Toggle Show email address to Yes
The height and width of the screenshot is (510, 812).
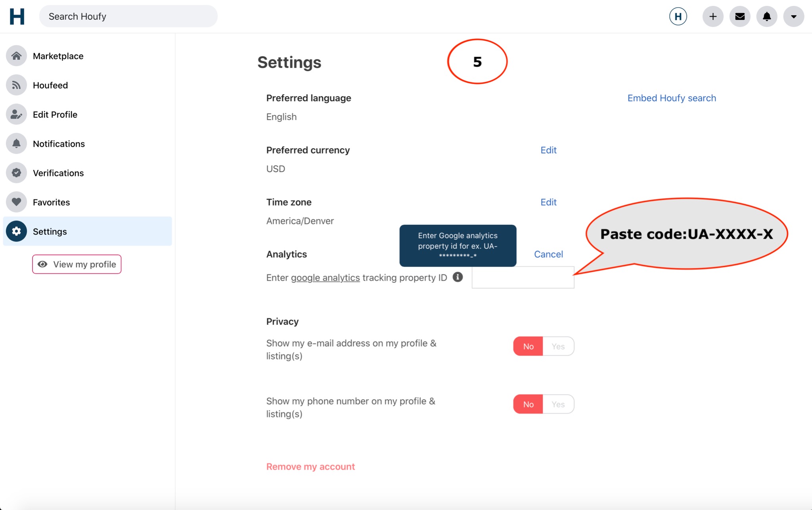(x=558, y=346)
